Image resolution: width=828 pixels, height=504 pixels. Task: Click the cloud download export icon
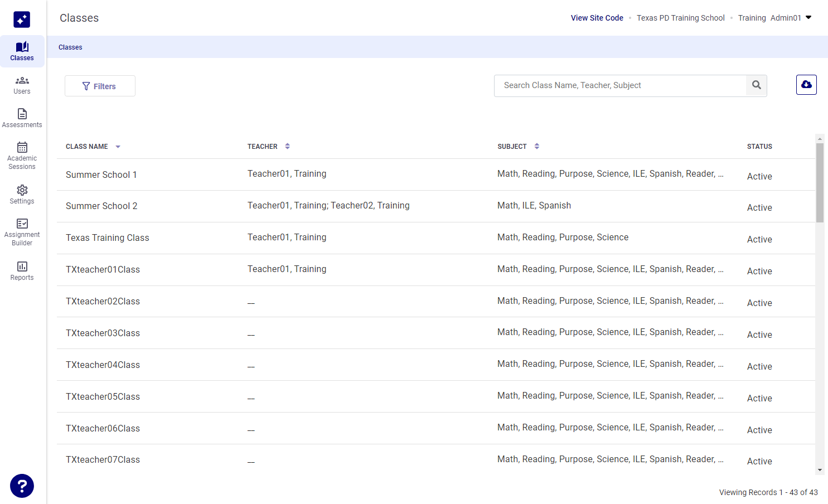806,85
